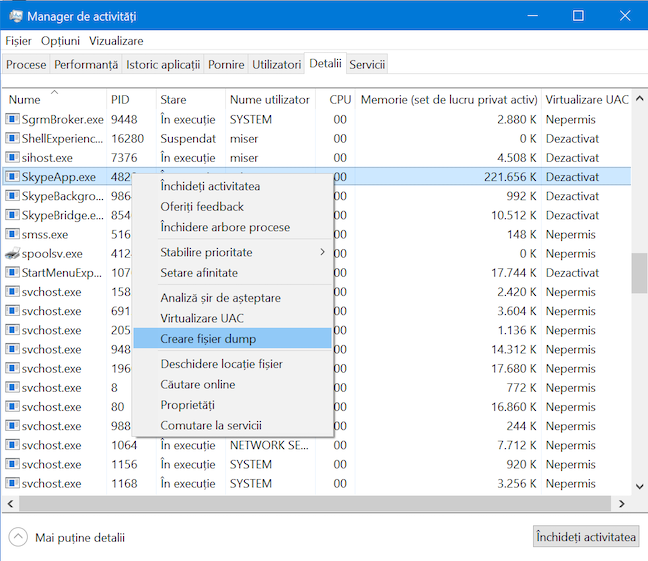Click the SkypeBridge.e... process icon

click(12, 215)
